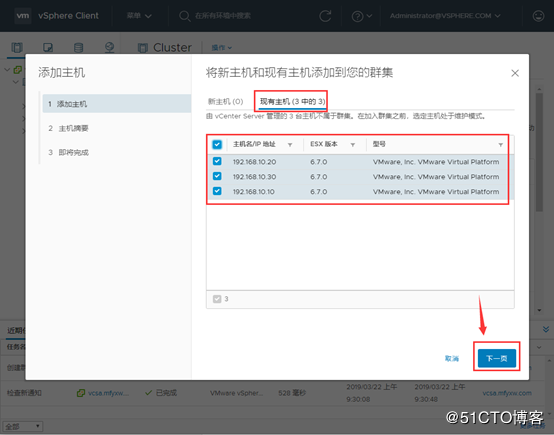Click the footer selected-count checkbox

click(x=217, y=299)
